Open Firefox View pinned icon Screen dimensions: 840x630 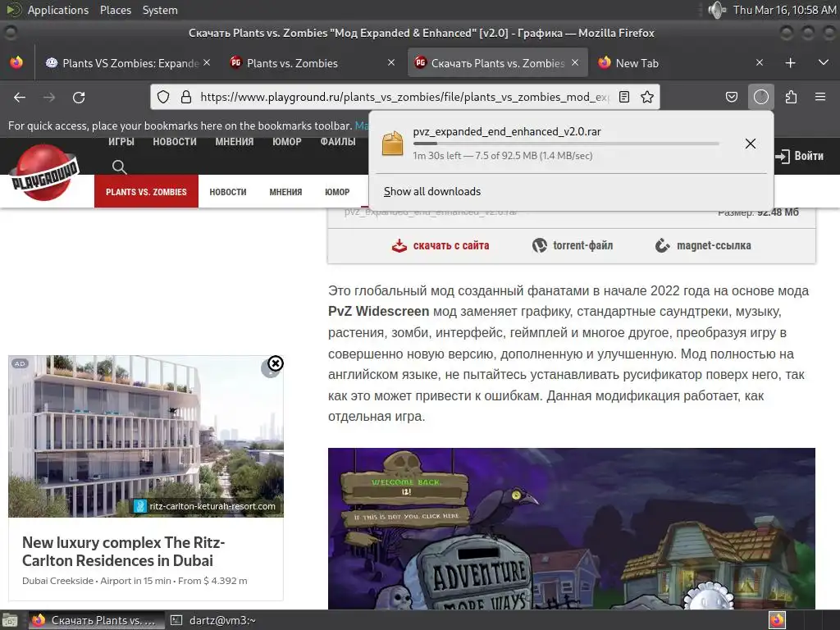coord(16,62)
